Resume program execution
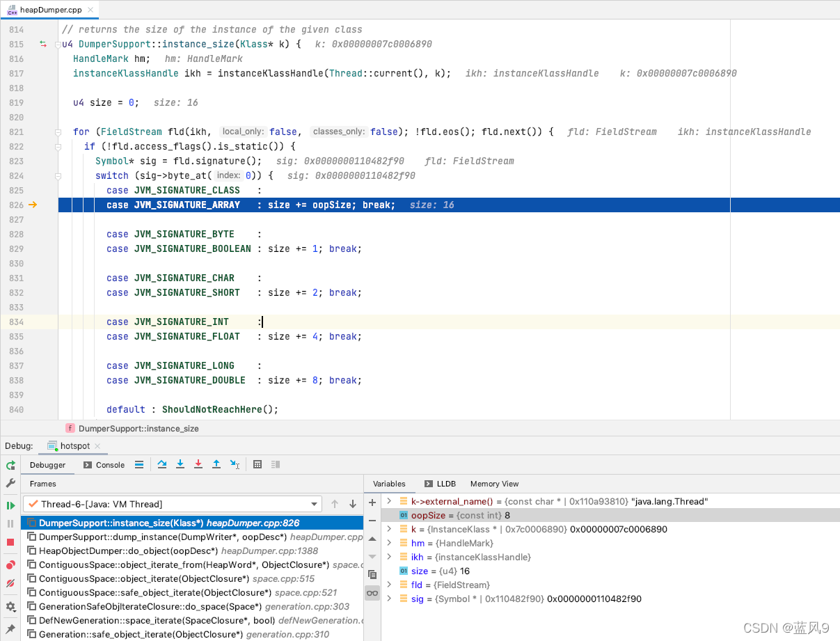 [x=10, y=505]
